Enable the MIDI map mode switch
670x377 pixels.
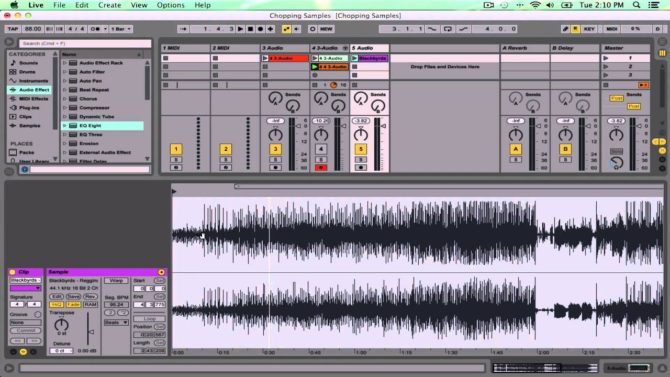click(x=612, y=29)
